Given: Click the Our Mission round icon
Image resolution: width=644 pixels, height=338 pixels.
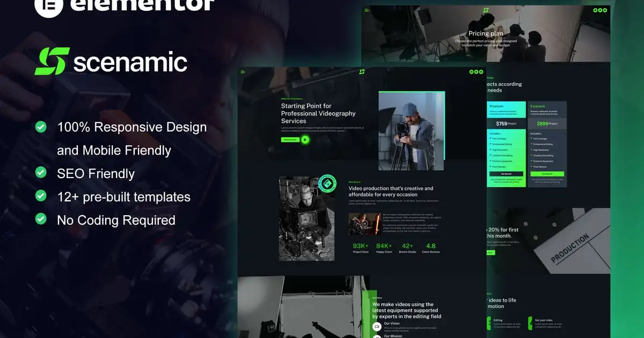Looking at the screenshot, I should point(377,336).
